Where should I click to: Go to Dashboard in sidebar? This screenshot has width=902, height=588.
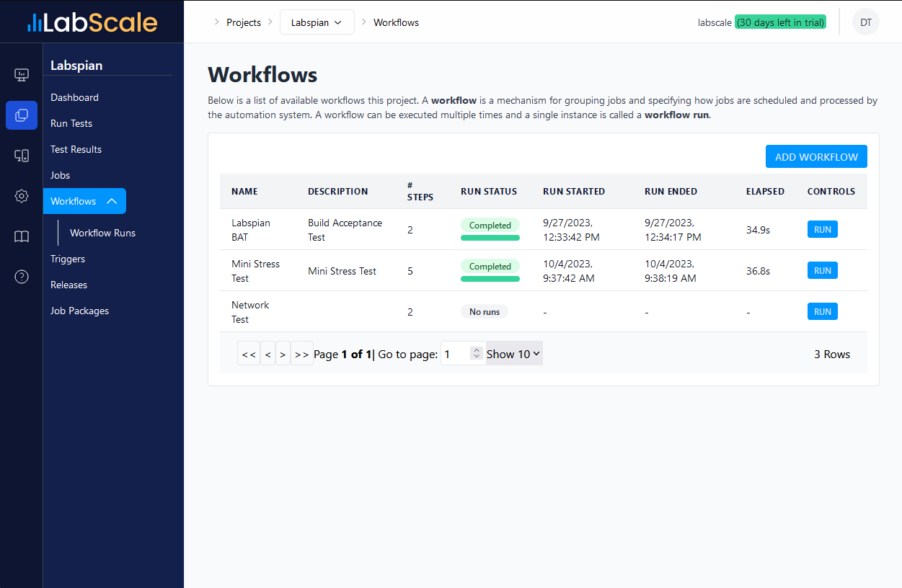pyautogui.click(x=74, y=97)
